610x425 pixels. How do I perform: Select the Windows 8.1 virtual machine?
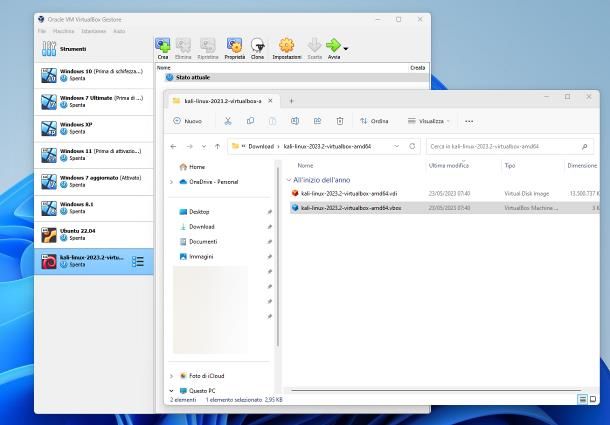click(93, 208)
